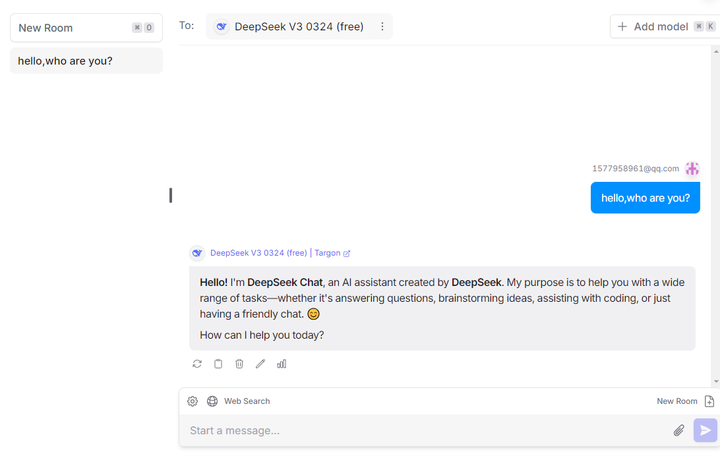
Task: Click the 'How can I help you today?' text
Action: (262, 335)
